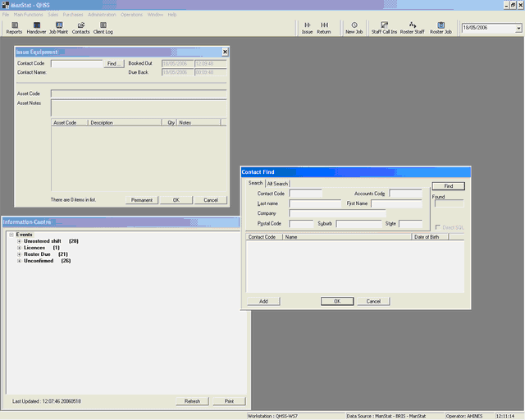Open the toolbar date dropdown
The height and width of the screenshot is (420, 525).
pyautogui.click(x=518, y=29)
